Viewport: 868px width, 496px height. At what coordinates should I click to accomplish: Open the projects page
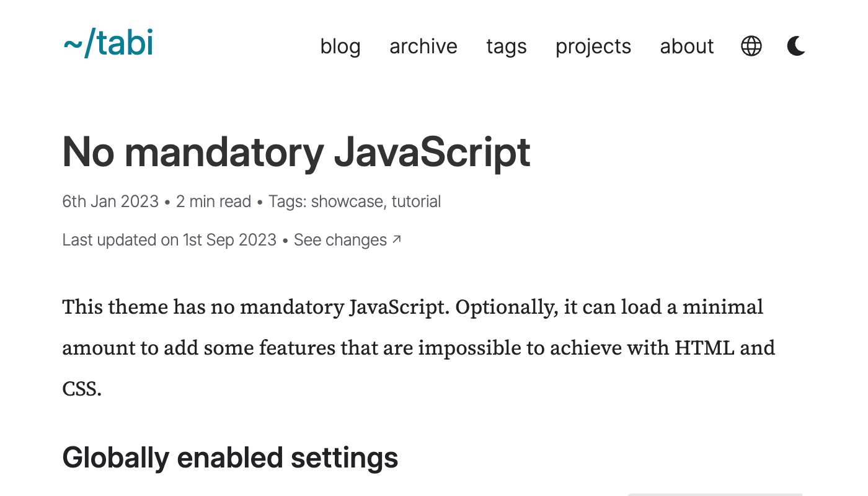(x=593, y=46)
